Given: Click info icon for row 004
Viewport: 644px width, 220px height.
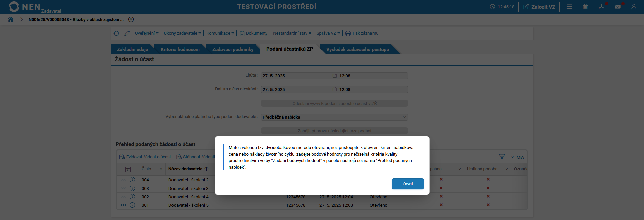Looking at the screenshot, I should coord(132,180).
